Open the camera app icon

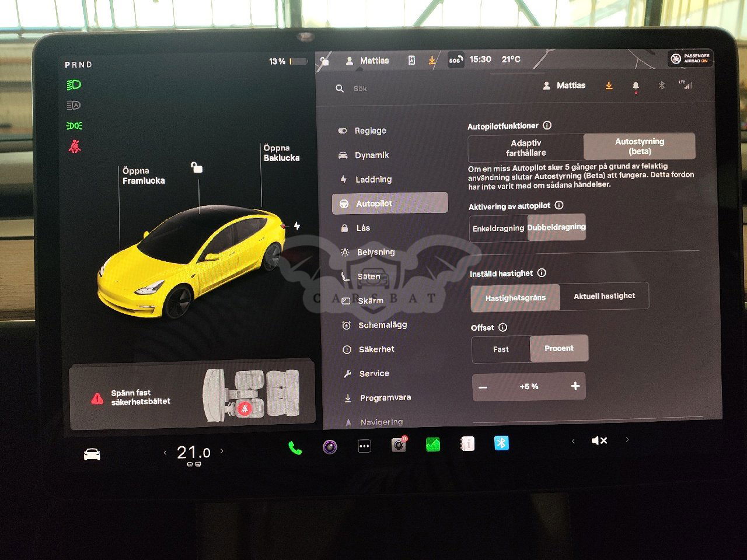(x=330, y=447)
